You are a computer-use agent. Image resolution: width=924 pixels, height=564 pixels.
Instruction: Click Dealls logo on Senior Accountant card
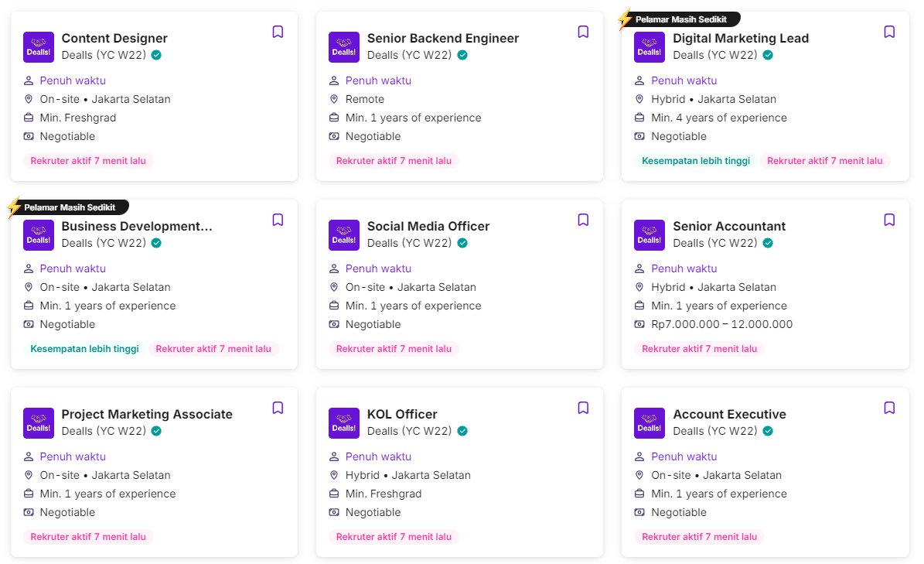click(650, 235)
